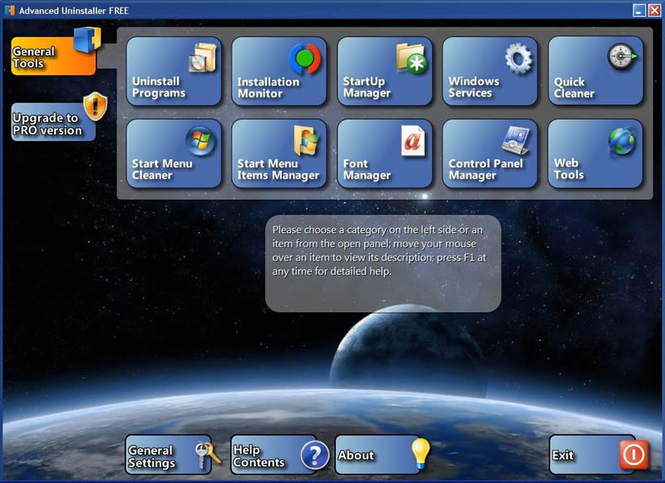This screenshot has height=483, width=665.
Task: Click the Advanced Uninstaller FREE title text
Action: (74, 11)
